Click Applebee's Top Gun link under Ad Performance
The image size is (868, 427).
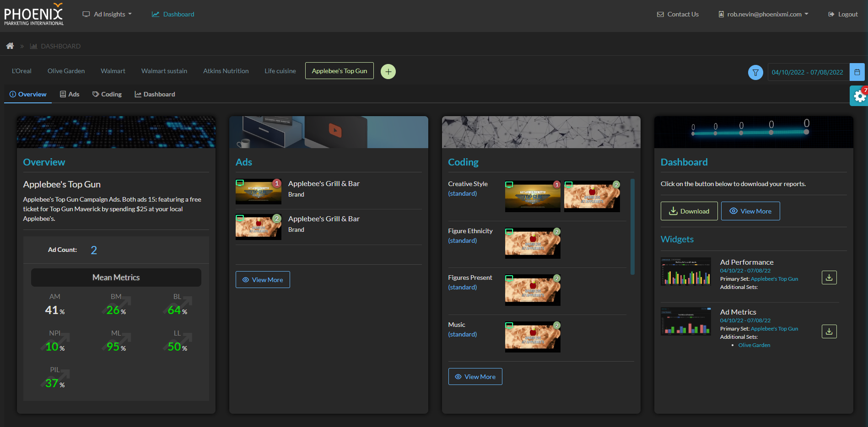(774, 279)
